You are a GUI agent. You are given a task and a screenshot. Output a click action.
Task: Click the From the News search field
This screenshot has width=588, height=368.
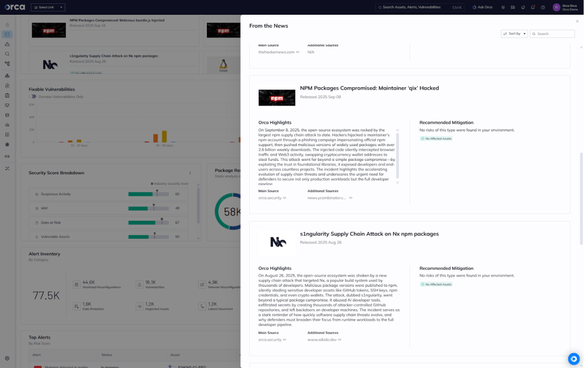click(x=554, y=34)
